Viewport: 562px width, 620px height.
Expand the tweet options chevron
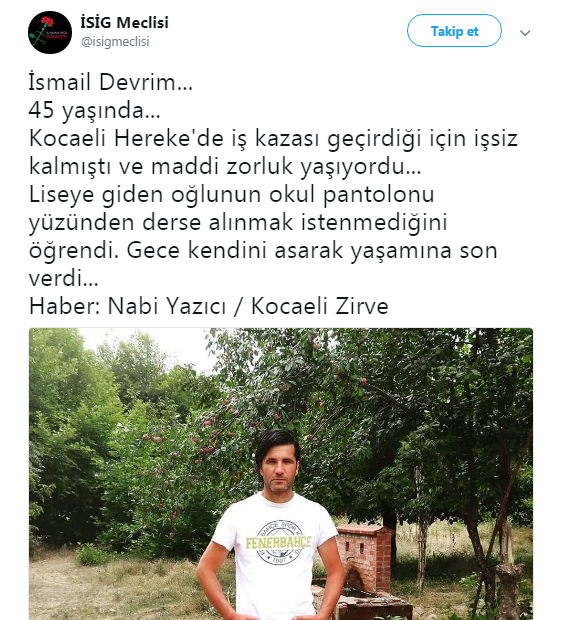pyautogui.click(x=525, y=33)
